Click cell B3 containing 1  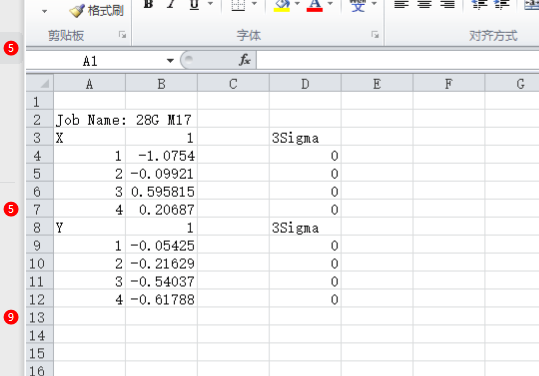(x=162, y=137)
